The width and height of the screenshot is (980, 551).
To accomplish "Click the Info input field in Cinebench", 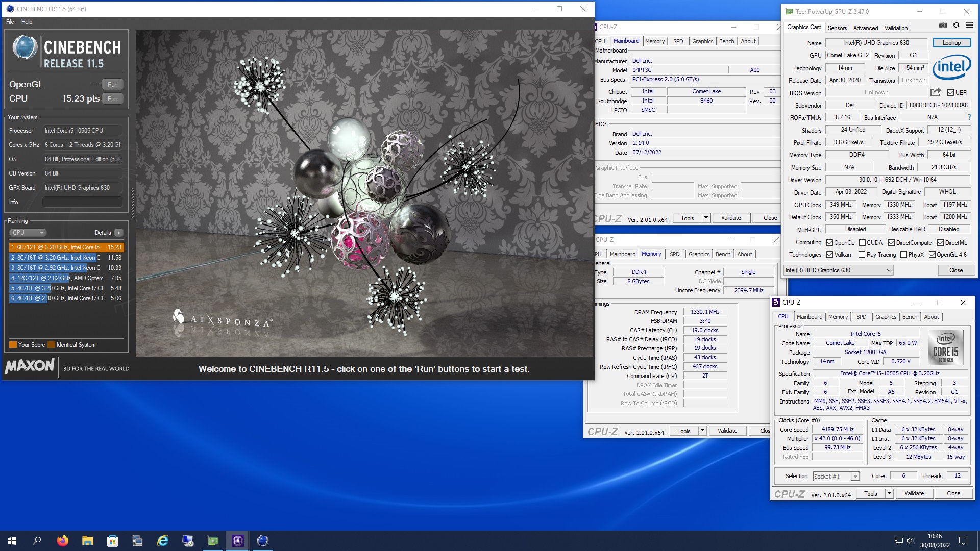I will pyautogui.click(x=83, y=202).
